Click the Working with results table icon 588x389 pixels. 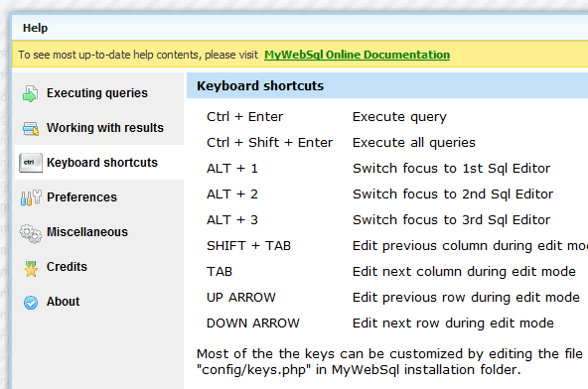pyautogui.click(x=31, y=128)
